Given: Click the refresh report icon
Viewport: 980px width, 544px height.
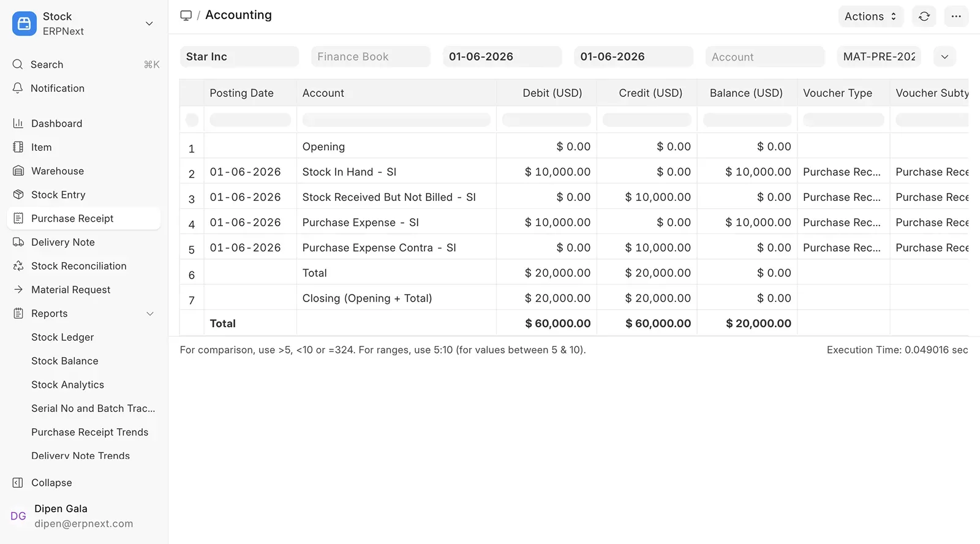Looking at the screenshot, I should tap(924, 17).
